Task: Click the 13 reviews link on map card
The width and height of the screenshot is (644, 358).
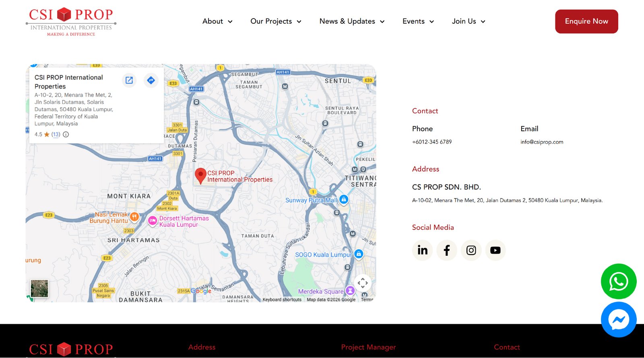Action: point(56,135)
